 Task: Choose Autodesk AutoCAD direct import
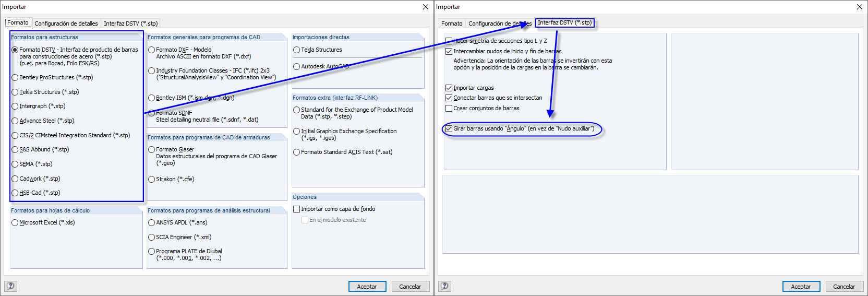(x=297, y=66)
